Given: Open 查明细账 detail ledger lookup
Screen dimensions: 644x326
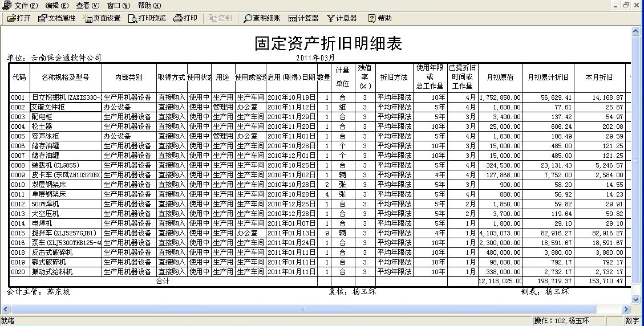Looking at the screenshot, I should [x=262, y=18].
